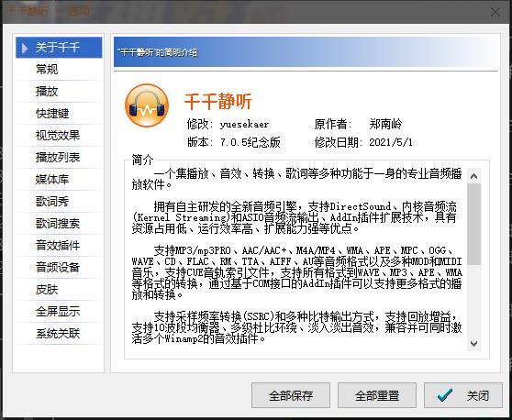The height and width of the screenshot is (420, 512).
Task: Open the 音效插件 settings page
Action: 59,246
